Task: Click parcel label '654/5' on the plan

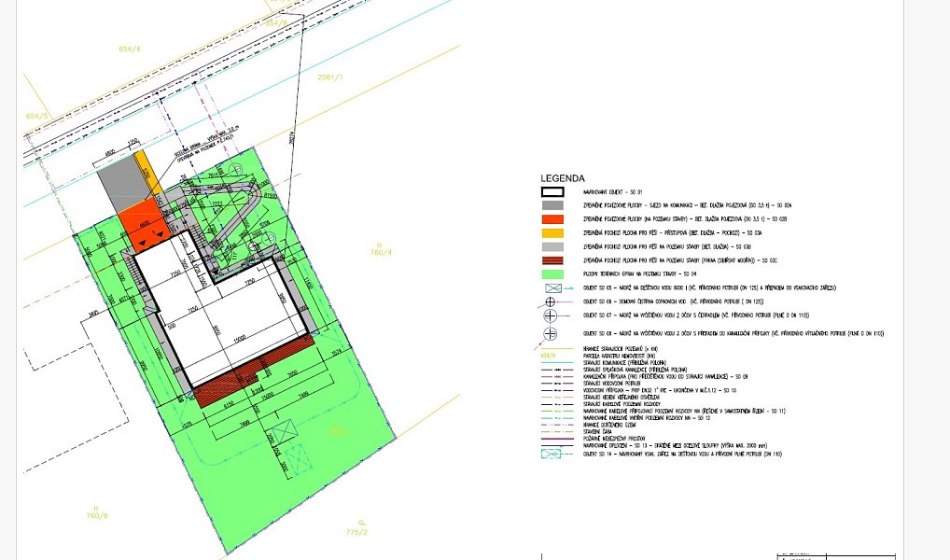Action: pos(37,116)
